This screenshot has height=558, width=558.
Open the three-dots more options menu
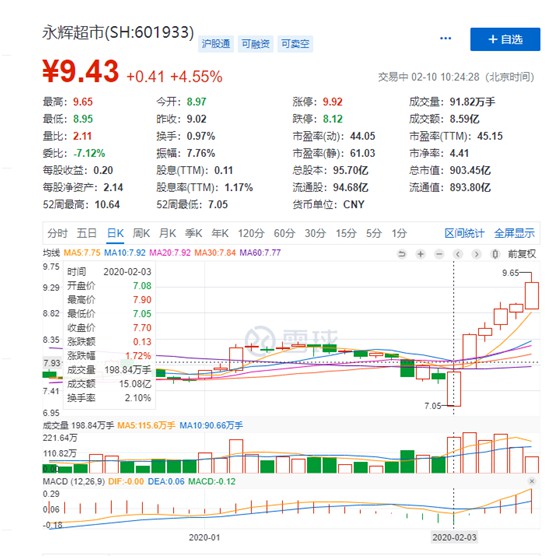click(445, 38)
